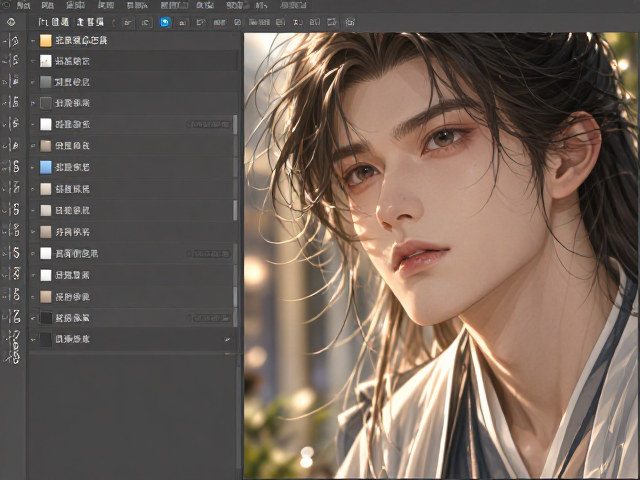Screen dimensions: 640x480
Task: Collapse the arrow beside the orange folder group
Action: 33,40
